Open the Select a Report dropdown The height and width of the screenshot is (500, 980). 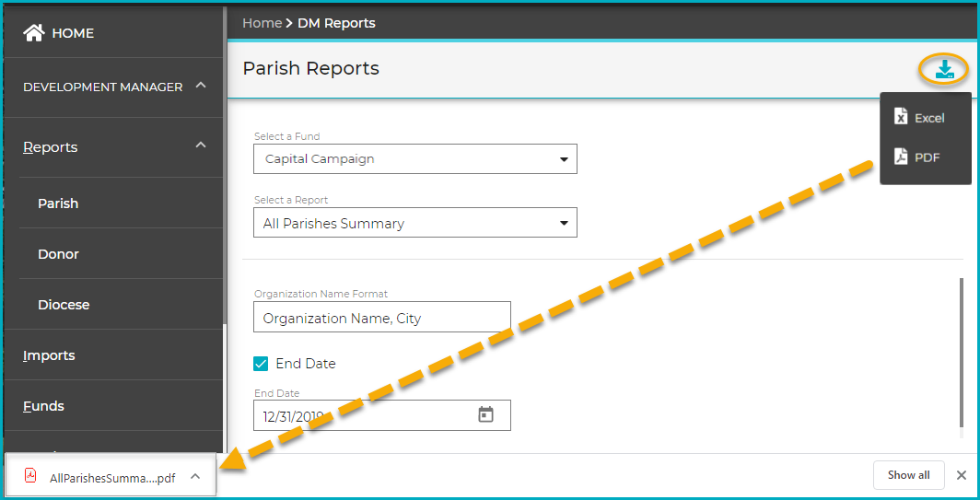click(x=415, y=223)
